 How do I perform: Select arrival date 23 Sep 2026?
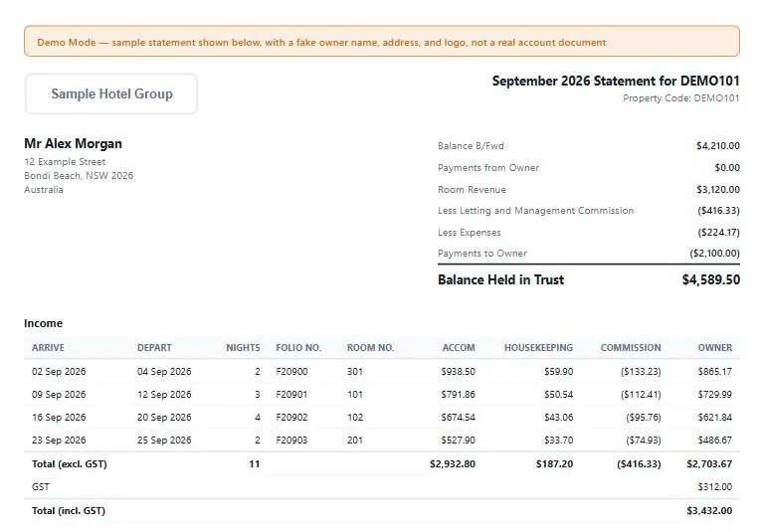point(59,441)
